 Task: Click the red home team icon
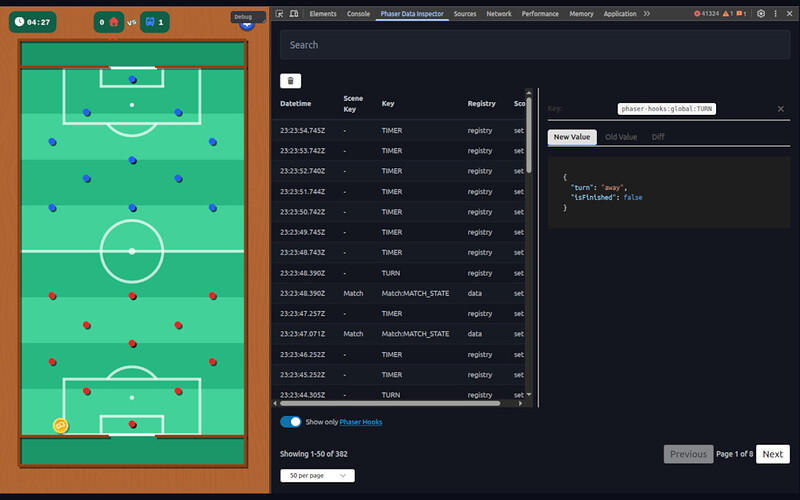point(114,22)
